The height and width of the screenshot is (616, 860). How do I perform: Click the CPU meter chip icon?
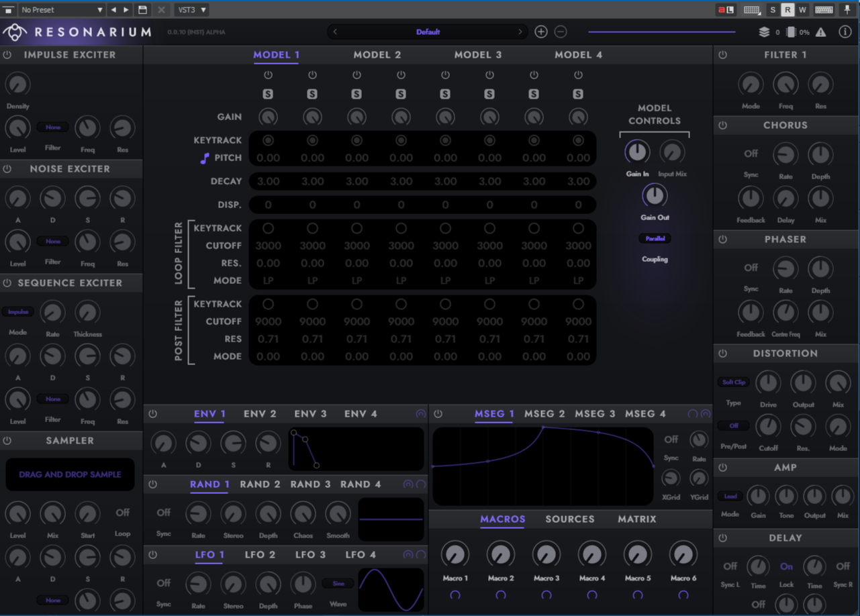(791, 32)
